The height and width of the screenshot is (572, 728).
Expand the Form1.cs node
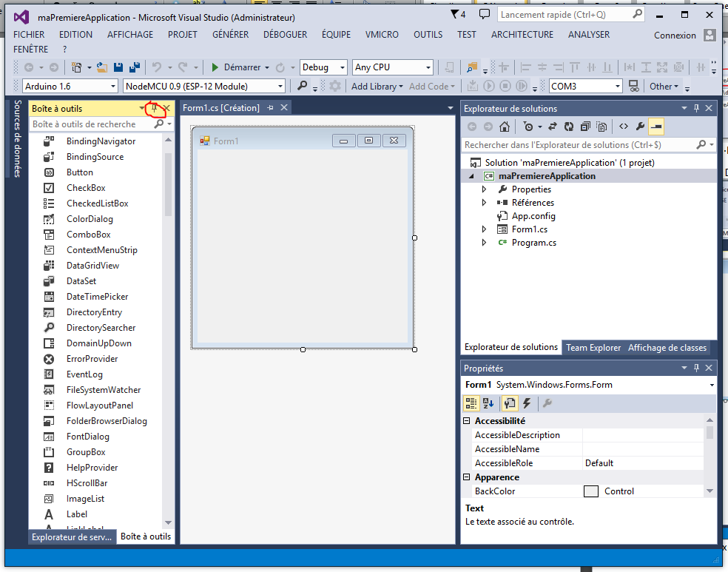(484, 229)
